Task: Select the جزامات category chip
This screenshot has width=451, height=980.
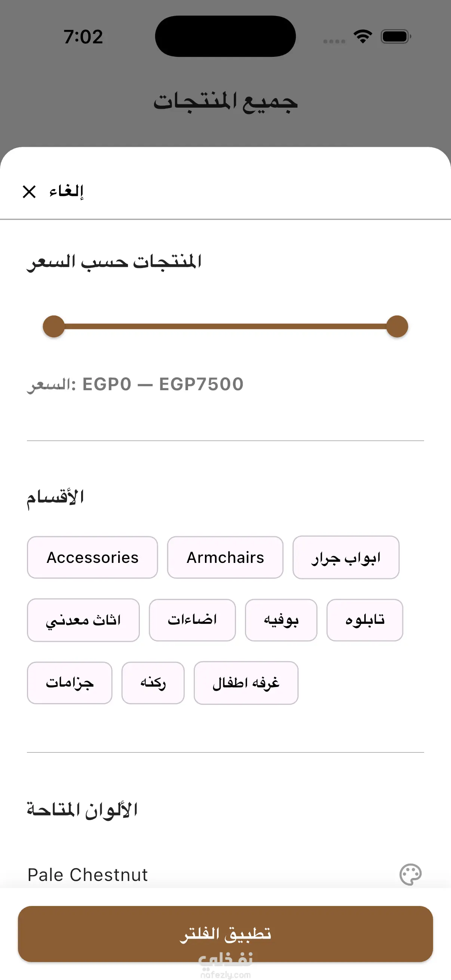Action: (x=70, y=683)
